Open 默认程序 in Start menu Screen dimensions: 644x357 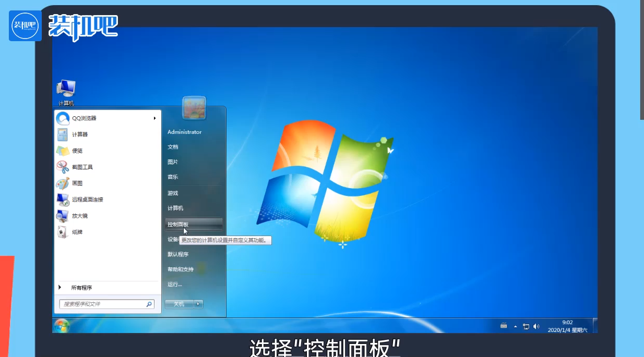click(x=178, y=254)
